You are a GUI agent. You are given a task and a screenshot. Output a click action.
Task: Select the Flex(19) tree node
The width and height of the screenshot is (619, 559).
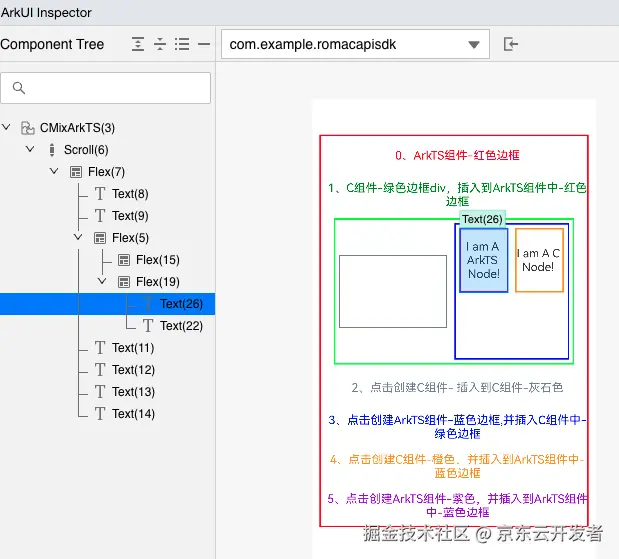(x=158, y=282)
